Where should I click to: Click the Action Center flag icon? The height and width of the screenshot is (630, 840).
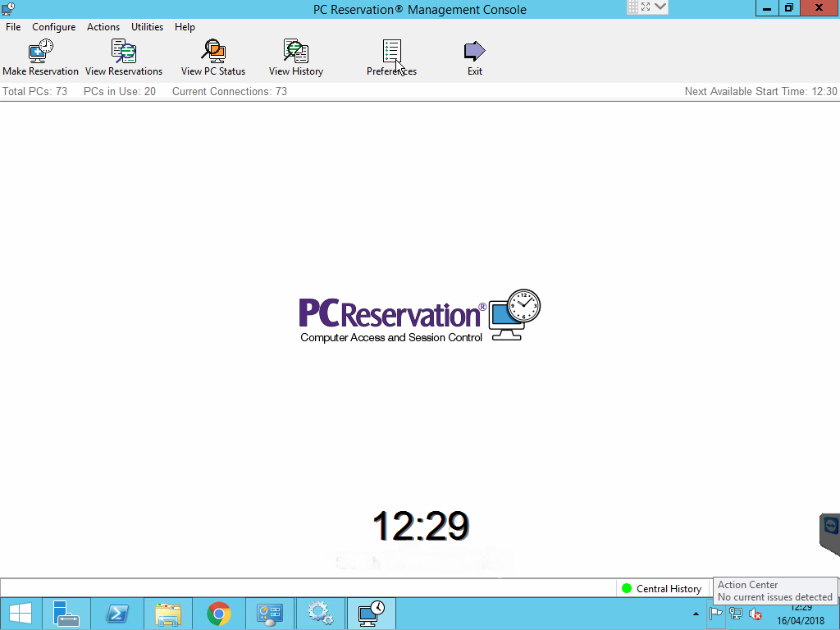click(x=715, y=614)
